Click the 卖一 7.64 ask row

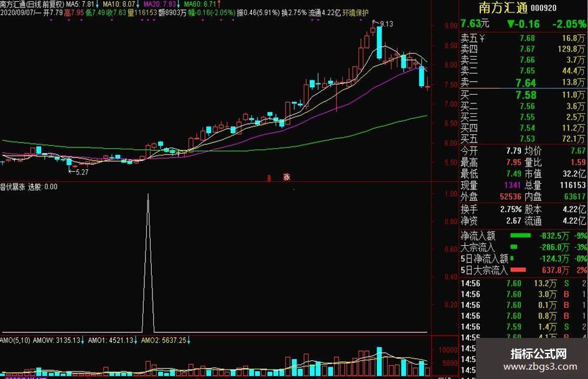click(523, 83)
